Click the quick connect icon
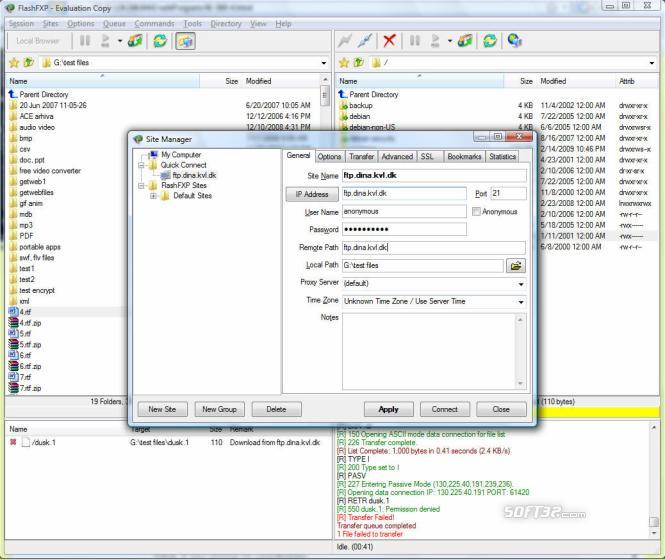The image size is (665, 559). pos(365,41)
